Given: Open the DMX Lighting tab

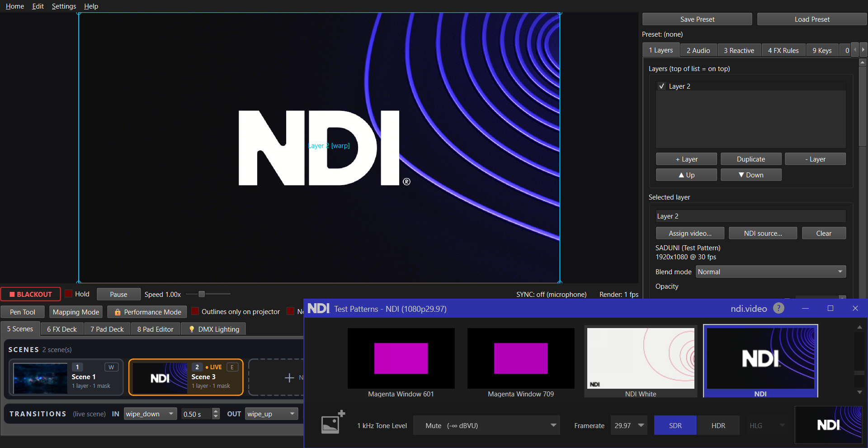Looking at the screenshot, I should point(214,329).
